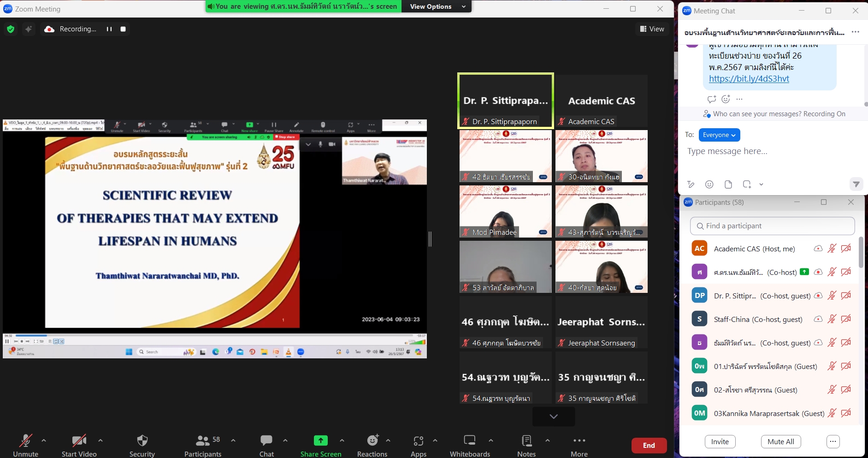Image resolution: width=868 pixels, height=458 pixels.
Task: Click the emoji icon in chat composer
Action: tap(709, 184)
